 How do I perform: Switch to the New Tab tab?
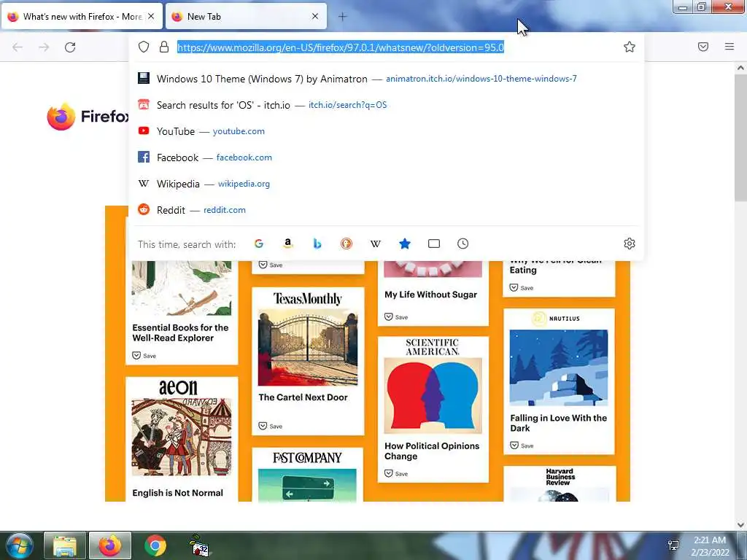pyautogui.click(x=245, y=17)
